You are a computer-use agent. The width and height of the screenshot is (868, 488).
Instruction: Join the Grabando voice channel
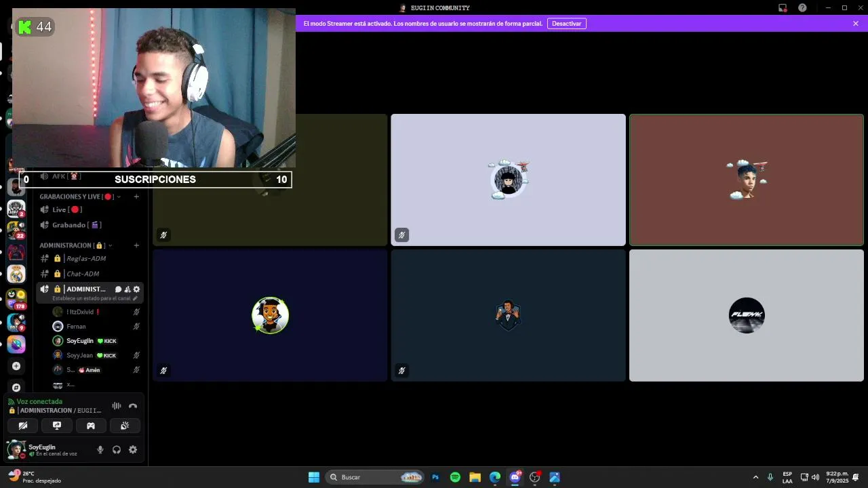point(90,225)
